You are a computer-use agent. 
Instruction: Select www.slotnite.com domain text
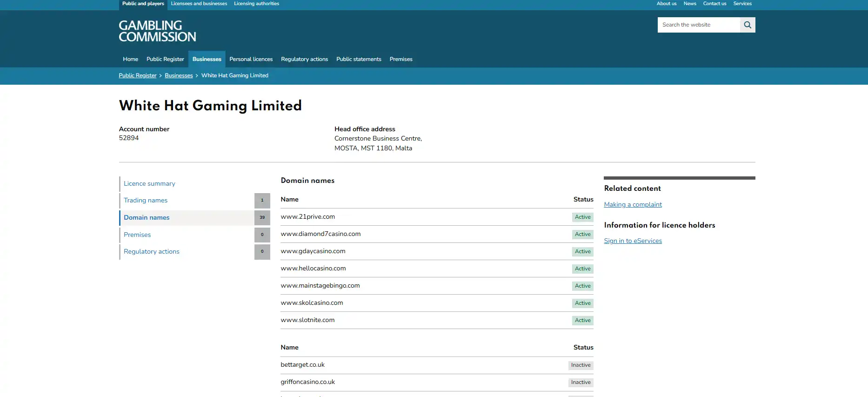pos(307,320)
